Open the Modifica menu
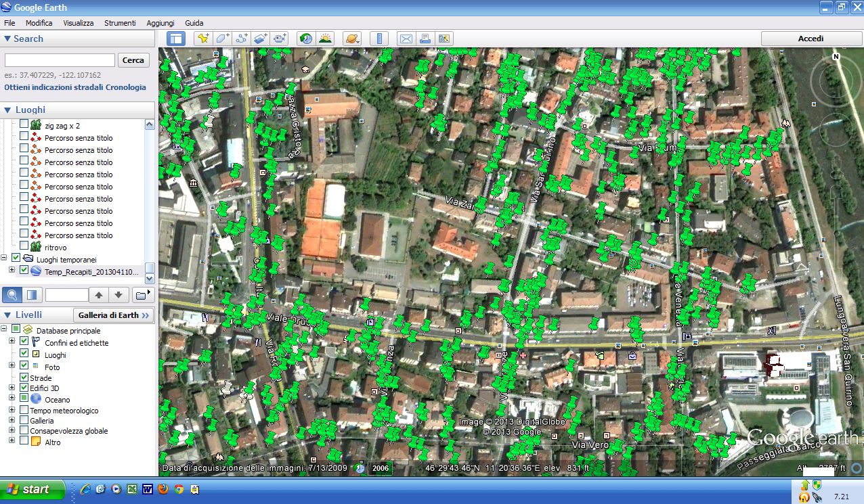Viewport: 864px width, 504px height. click(39, 23)
